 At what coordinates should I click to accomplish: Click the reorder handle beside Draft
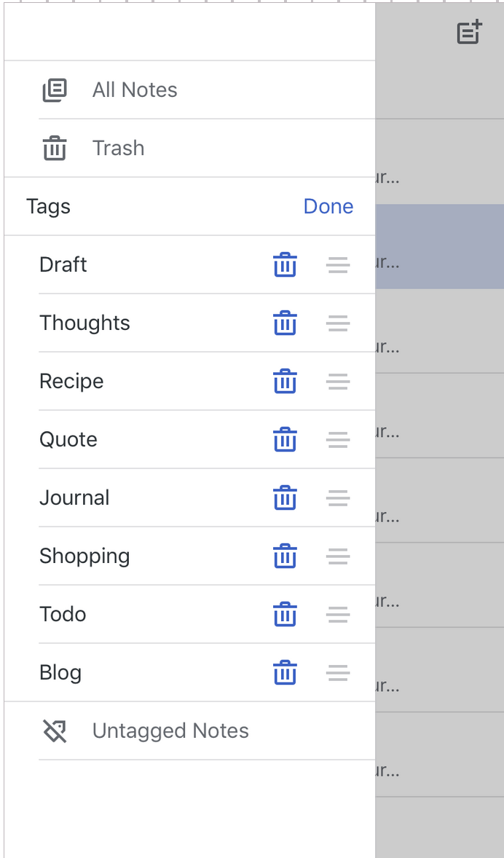338,264
